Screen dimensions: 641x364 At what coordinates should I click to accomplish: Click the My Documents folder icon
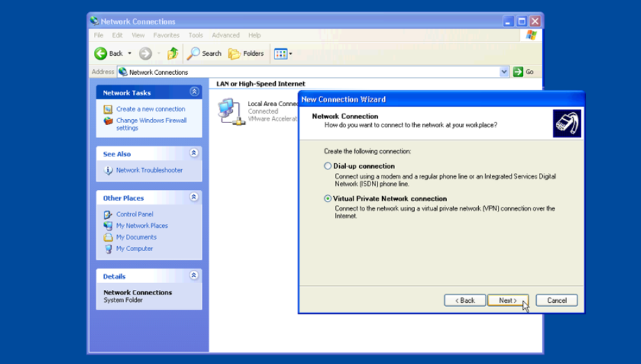tap(108, 237)
